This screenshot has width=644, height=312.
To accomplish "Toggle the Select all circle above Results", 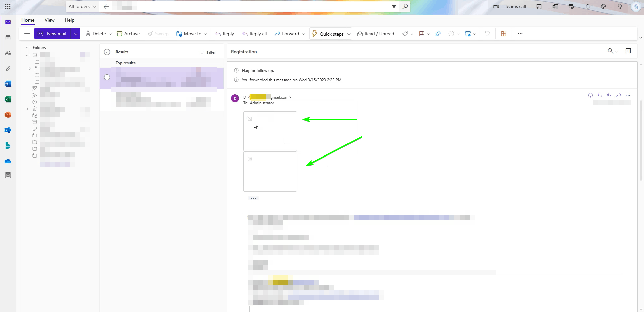I will point(107,52).
